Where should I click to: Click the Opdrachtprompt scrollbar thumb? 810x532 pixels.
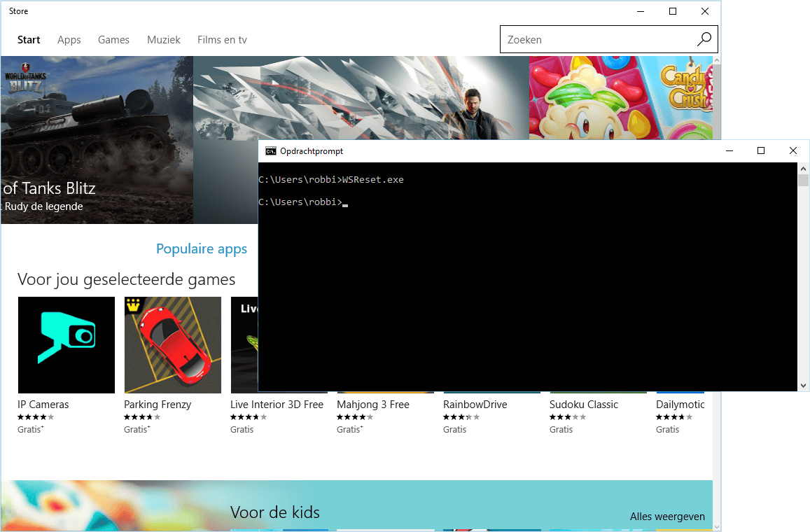(x=803, y=181)
